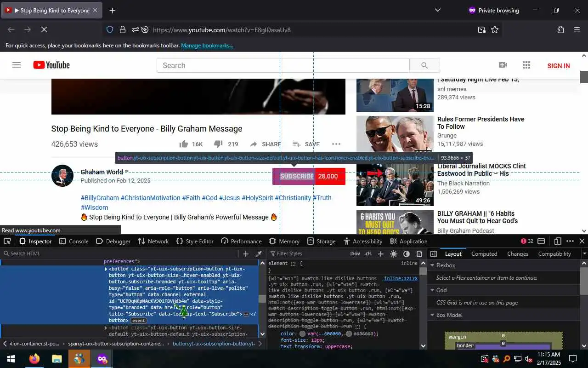Open the DevTools three-dot options menu
The height and width of the screenshot is (368, 588).
570,241
